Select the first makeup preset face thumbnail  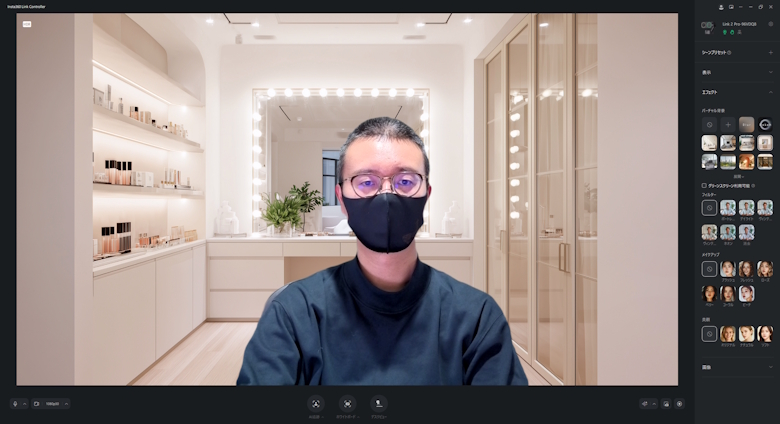pyautogui.click(x=728, y=269)
